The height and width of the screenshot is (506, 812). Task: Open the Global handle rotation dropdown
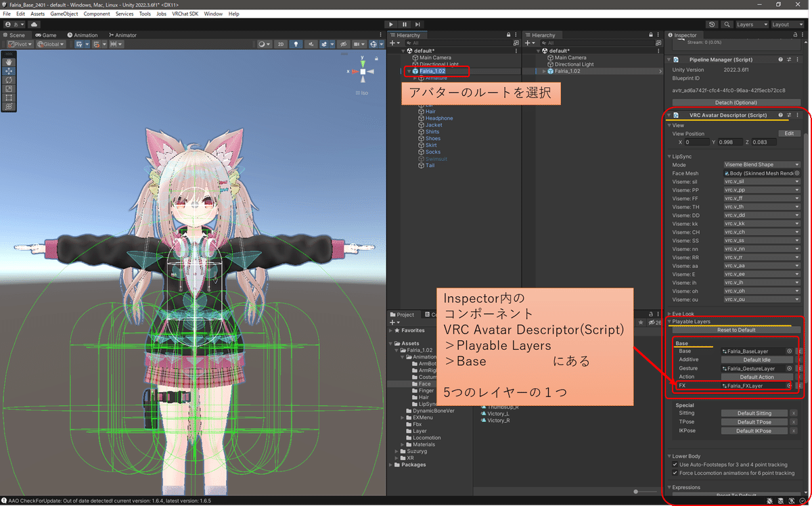click(51, 44)
